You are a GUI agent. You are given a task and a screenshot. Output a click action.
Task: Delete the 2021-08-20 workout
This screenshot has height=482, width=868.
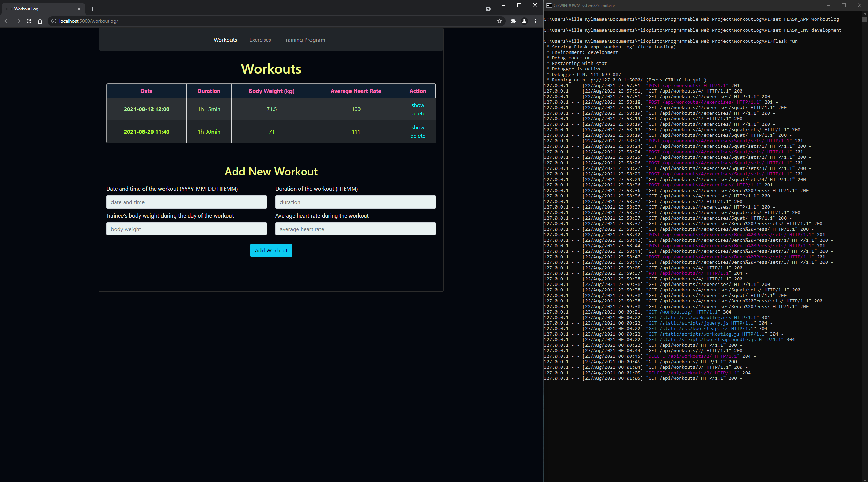[x=417, y=136]
